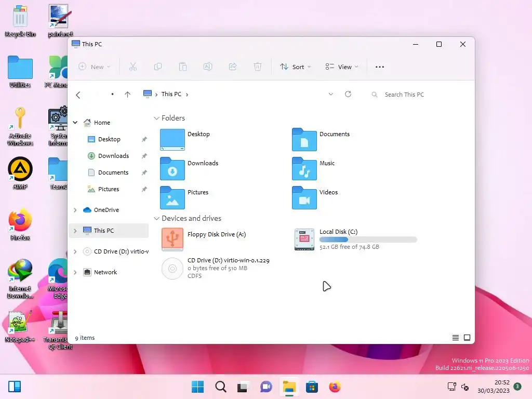Screen dimensions: 532x399
Task: Expand the OneDrive tree node
Action: [75, 210]
